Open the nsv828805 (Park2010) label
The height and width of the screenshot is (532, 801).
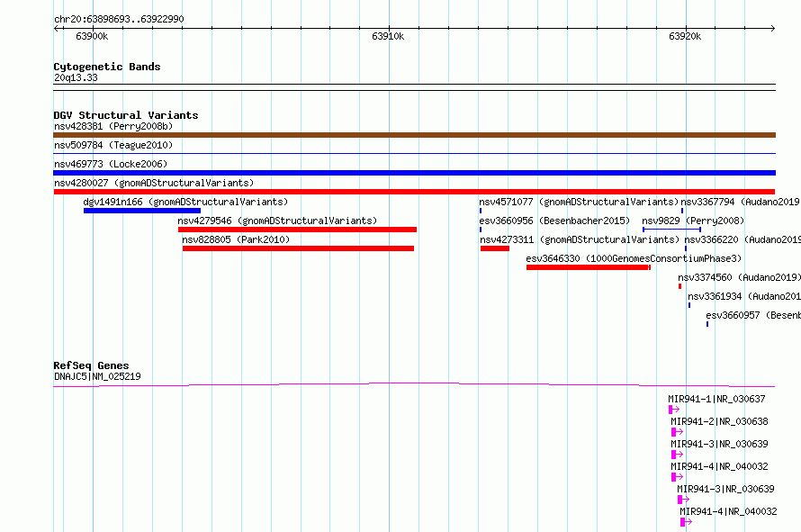(x=236, y=239)
